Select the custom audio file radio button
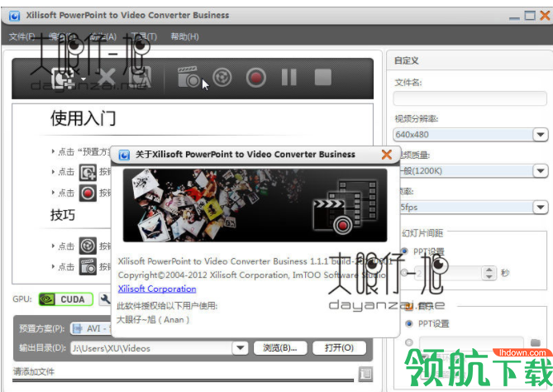The image size is (553, 392). click(409, 342)
